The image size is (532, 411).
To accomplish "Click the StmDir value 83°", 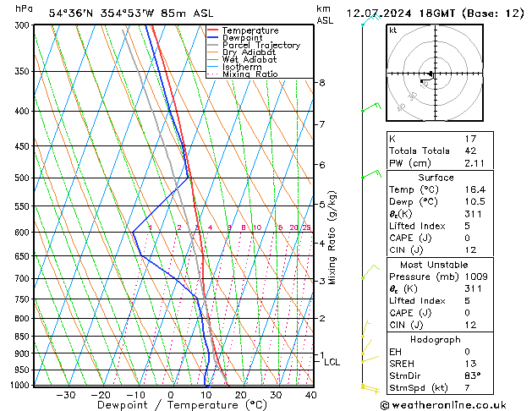I will [472, 375].
